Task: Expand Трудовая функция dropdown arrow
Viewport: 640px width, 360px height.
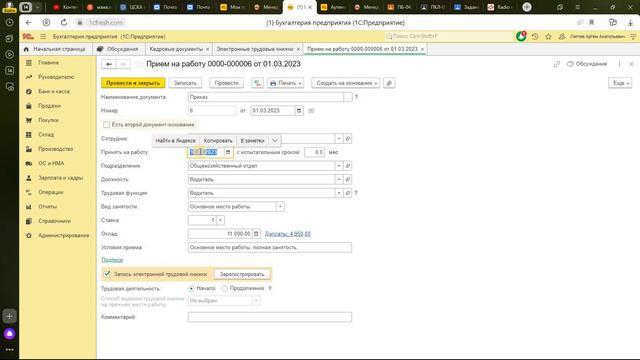Action: click(x=338, y=193)
